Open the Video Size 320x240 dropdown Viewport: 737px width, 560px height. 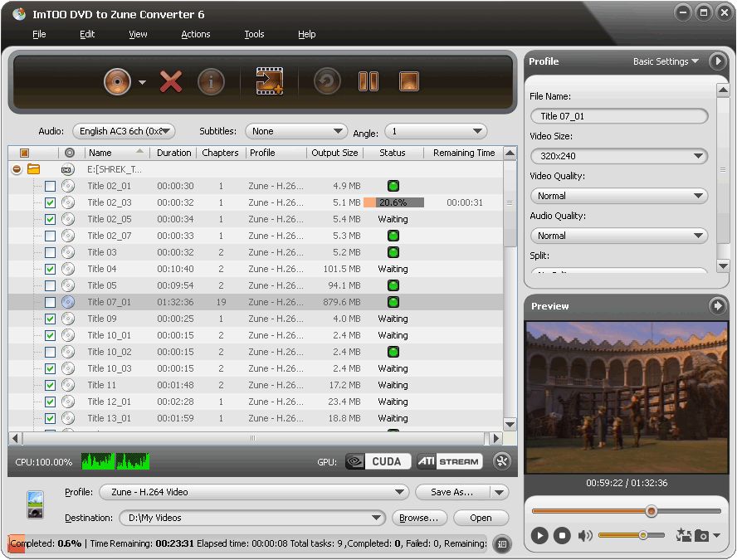click(618, 156)
